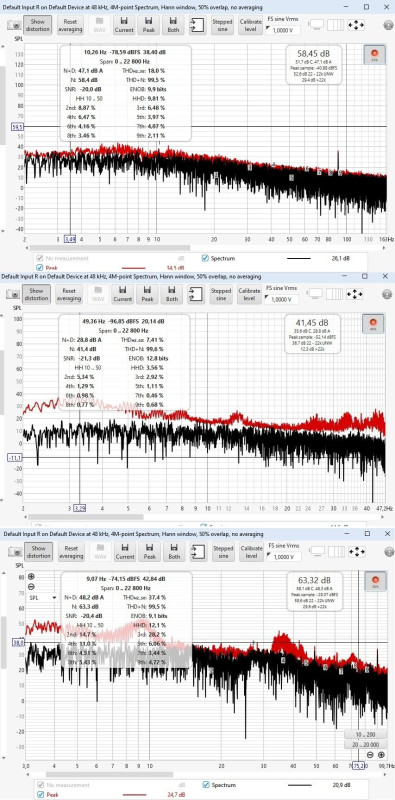Click No measurement checkbox in 58,45 dB window
Screen dimensions: 395x800
pyautogui.click(x=39, y=258)
